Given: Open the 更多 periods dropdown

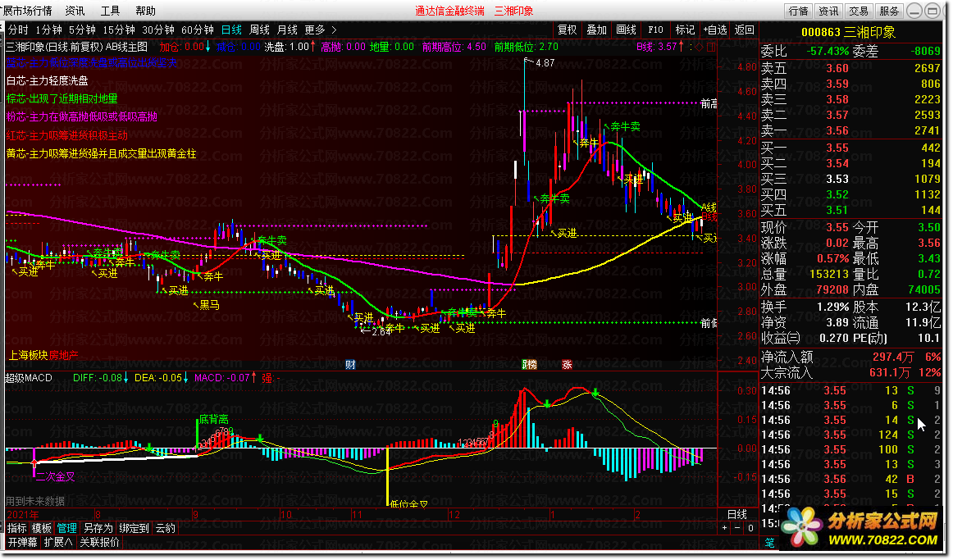Looking at the screenshot, I should pyautogui.click(x=315, y=30).
